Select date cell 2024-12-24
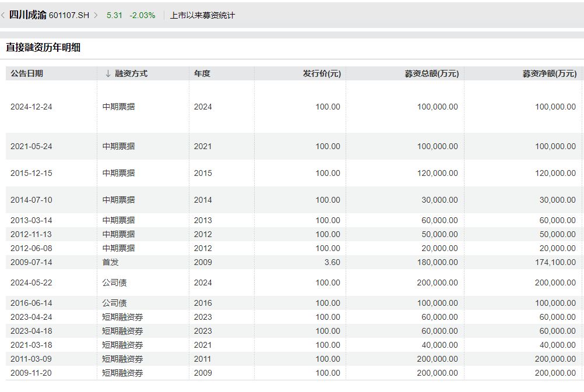This screenshot has height=392, width=584. [x=31, y=107]
